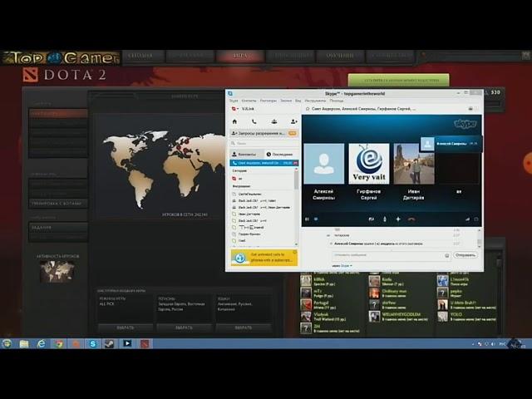Viewport: 532px width, 399px height.
Task: Click the Иван Дегтярёв photo in call
Action: [x=414, y=164]
